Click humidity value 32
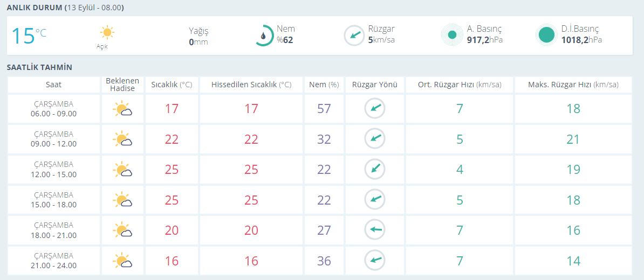The height and width of the screenshot is (280, 644). [x=324, y=139]
